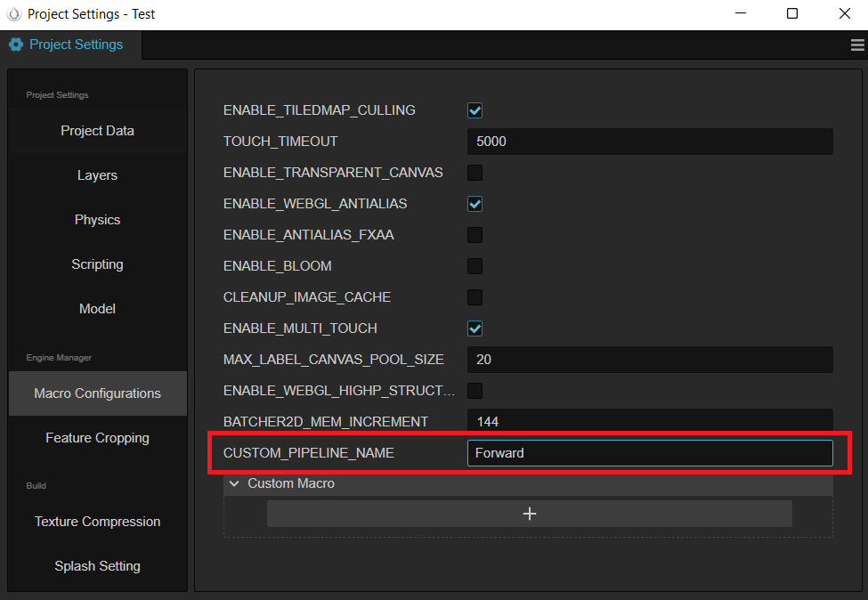Add a new custom macro with plus button
Image resolution: width=868 pixels, height=600 pixels.
[529, 514]
